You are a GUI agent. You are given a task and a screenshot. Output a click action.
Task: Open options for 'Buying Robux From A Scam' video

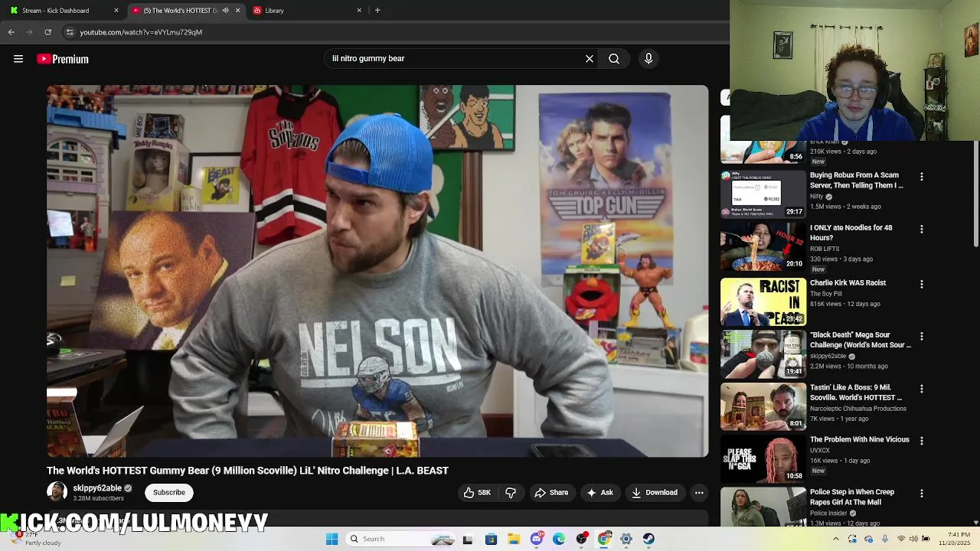click(x=922, y=177)
